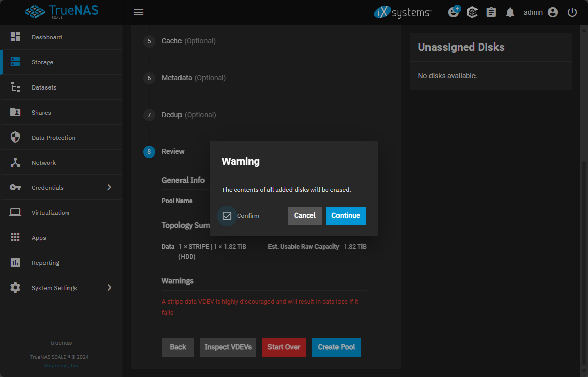Select the Metadata step number 6
This screenshot has width=588, height=377.
[x=149, y=78]
